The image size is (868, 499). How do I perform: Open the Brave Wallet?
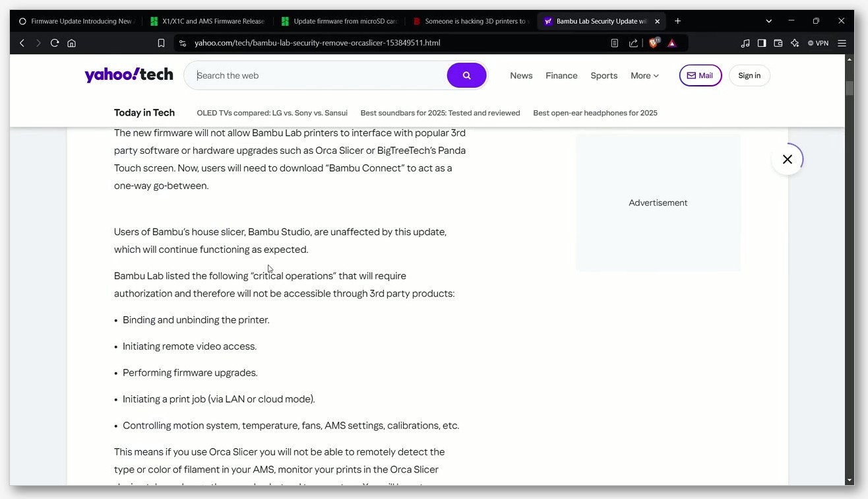click(778, 43)
